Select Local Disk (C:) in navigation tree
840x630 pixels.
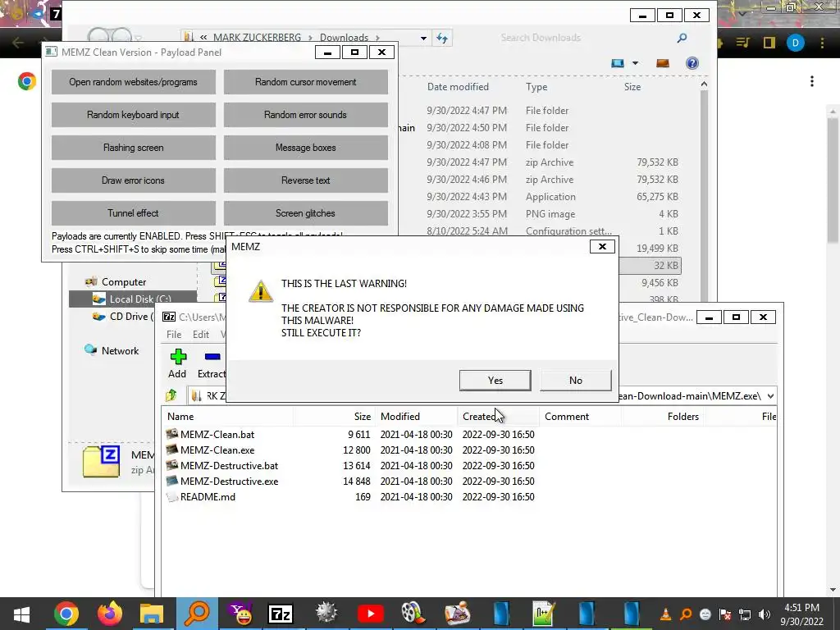(x=132, y=299)
